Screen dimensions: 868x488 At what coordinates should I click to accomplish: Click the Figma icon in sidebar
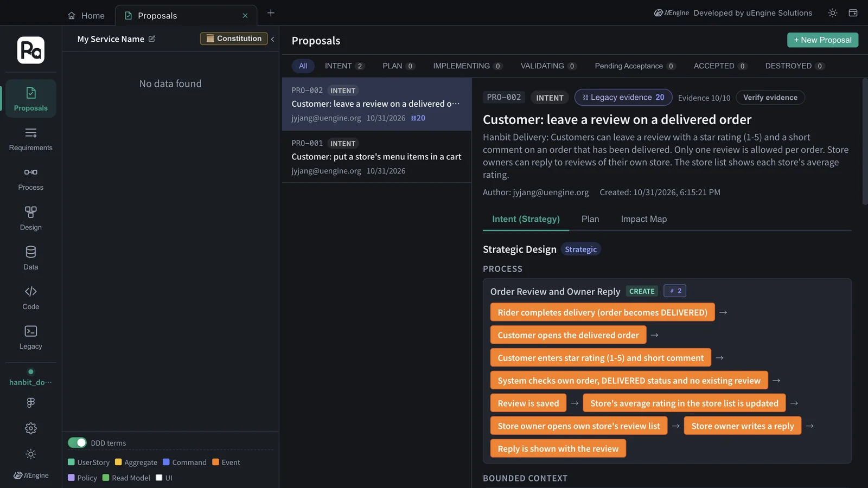tap(31, 403)
